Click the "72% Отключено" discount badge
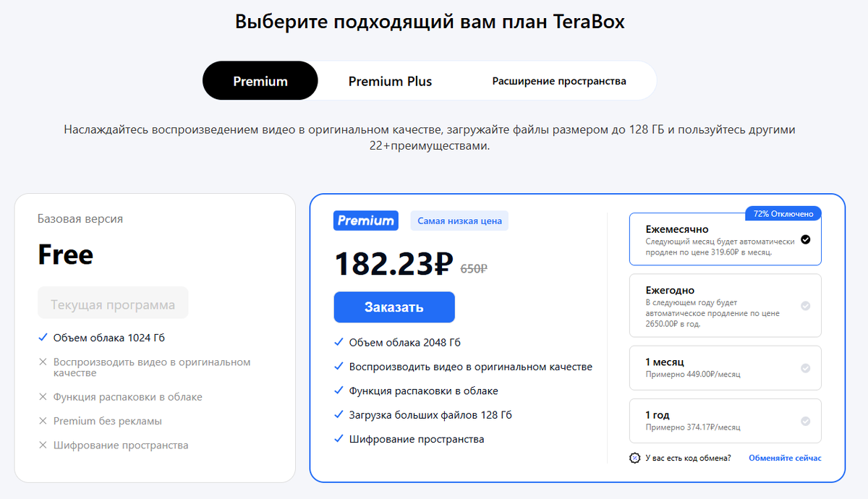 [x=783, y=213]
